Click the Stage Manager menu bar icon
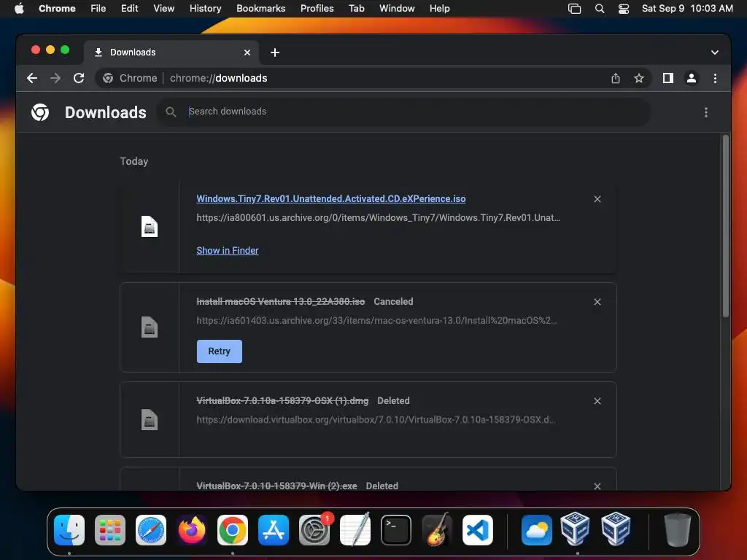Image resolution: width=747 pixels, height=560 pixels. 575,9
